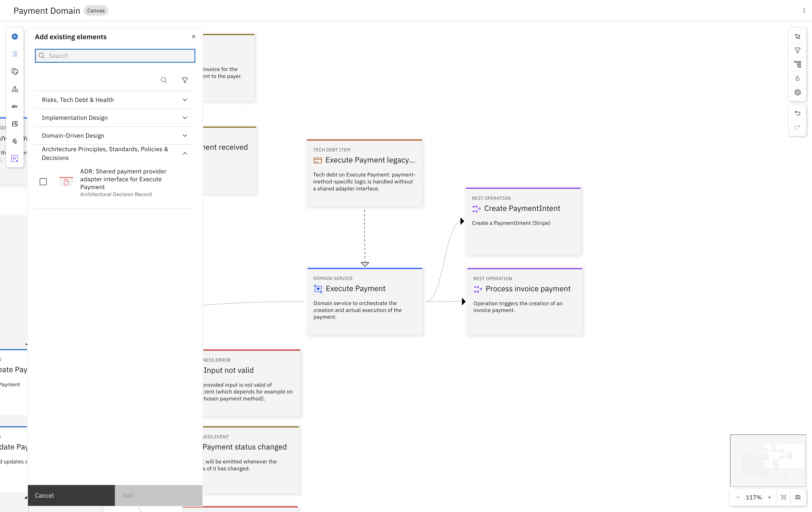This screenshot has height=512, width=812.
Task: Select the copy/duplicate elements icon in left toolbar
Action: click(x=15, y=71)
